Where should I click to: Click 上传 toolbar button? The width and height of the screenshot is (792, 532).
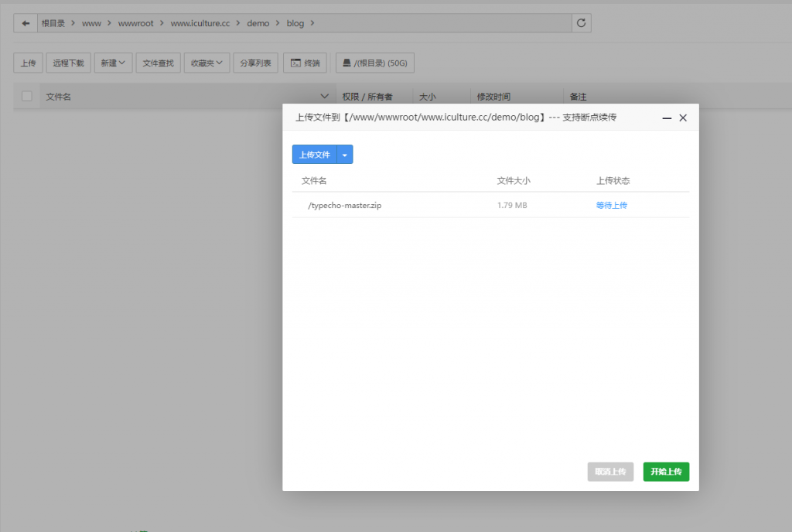(x=29, y=63)
